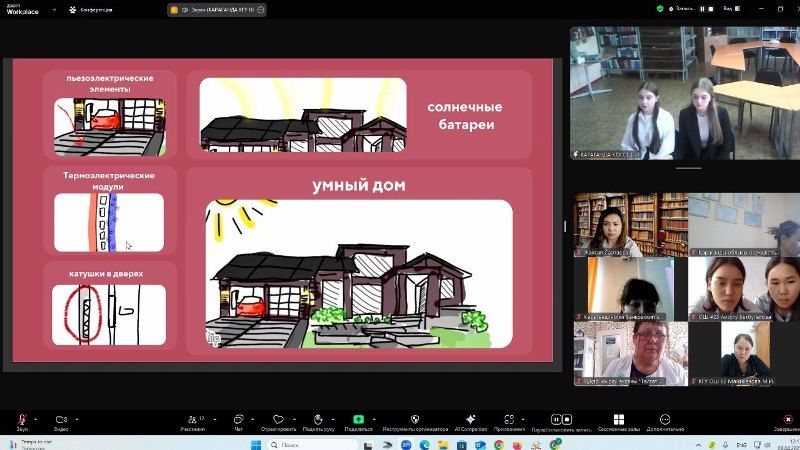
Task: Open Host tools shield icon
Action: 414,419
